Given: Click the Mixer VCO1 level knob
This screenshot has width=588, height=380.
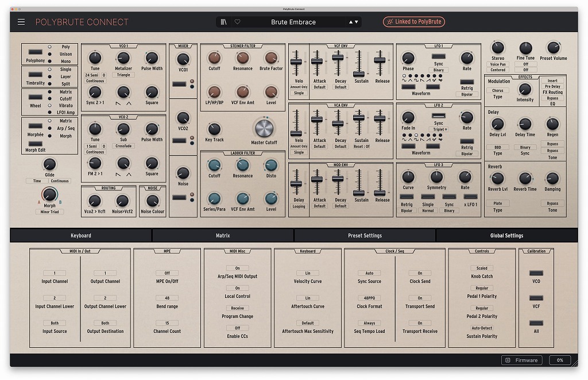Looking at the screenshot, I should coord(183,59).
